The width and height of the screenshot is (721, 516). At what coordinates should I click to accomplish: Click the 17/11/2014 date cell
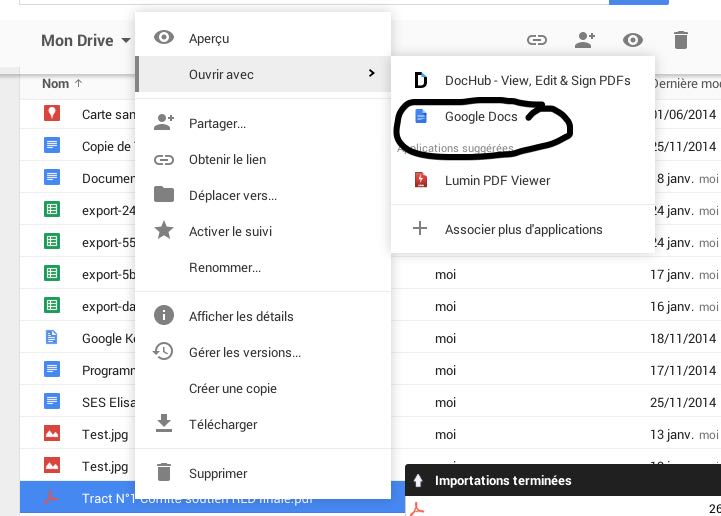pyautogui.click(x=683, y=370)
